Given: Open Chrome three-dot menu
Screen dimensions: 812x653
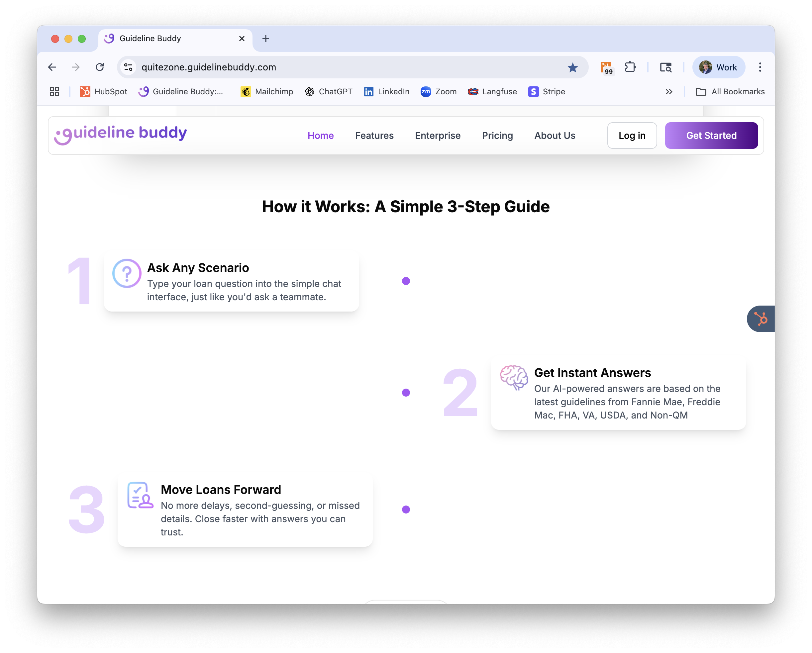Looking at the screenshot, I should pos(760,67).
